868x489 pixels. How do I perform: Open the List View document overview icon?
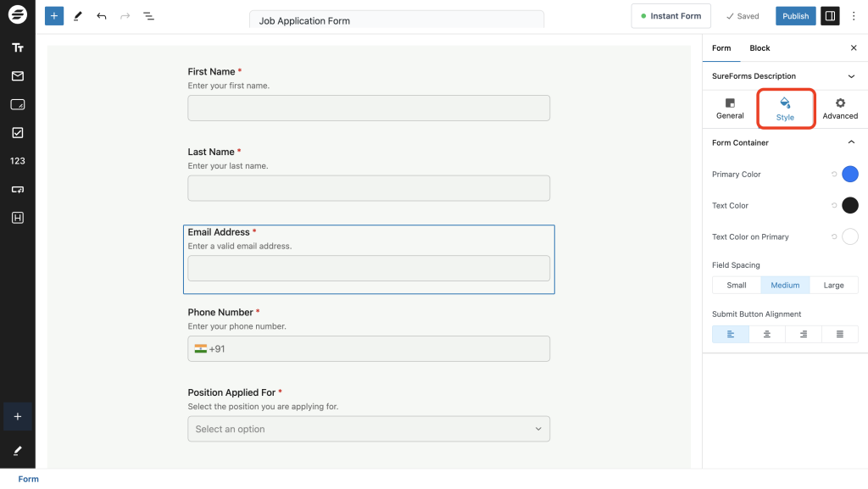pos(149,15)
